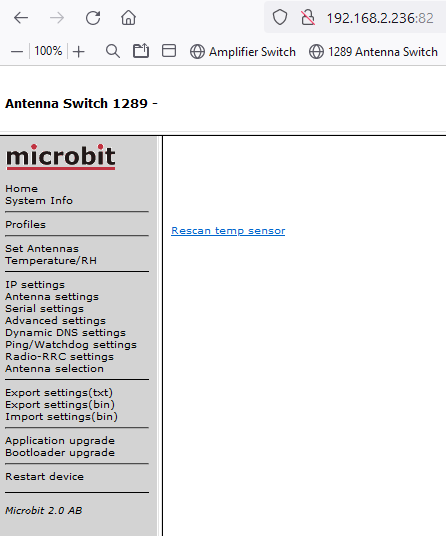Go to Ping/Watchdog settings
Image resolution: width=446 pixels, height=536 pixels.
coord(71,345)
